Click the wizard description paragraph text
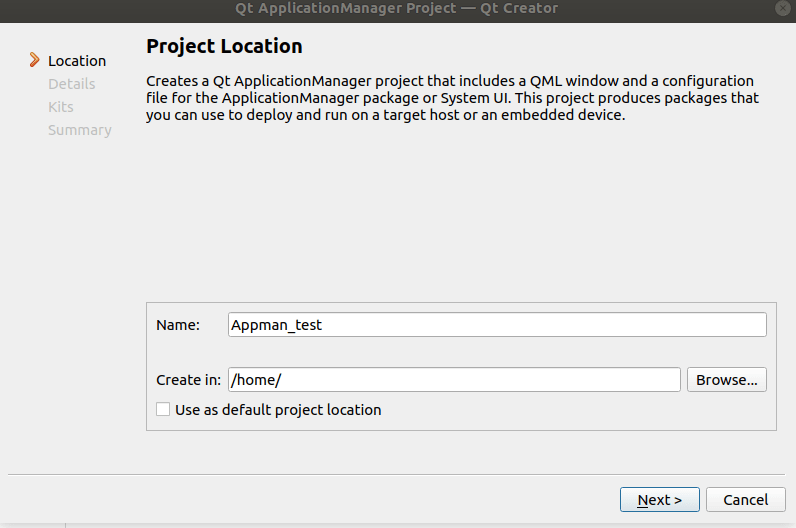Image resolution: width=796 pixels, height=528 pixels. [452, 97]
